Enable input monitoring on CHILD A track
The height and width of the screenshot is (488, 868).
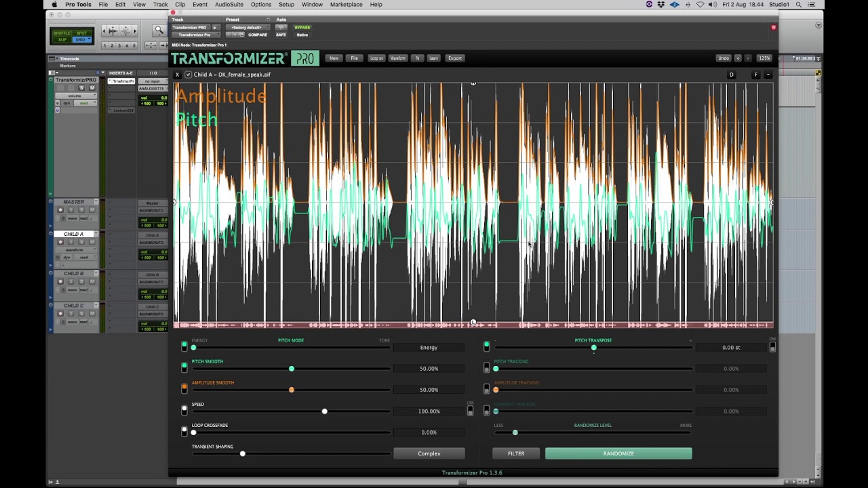click(71, 242)
